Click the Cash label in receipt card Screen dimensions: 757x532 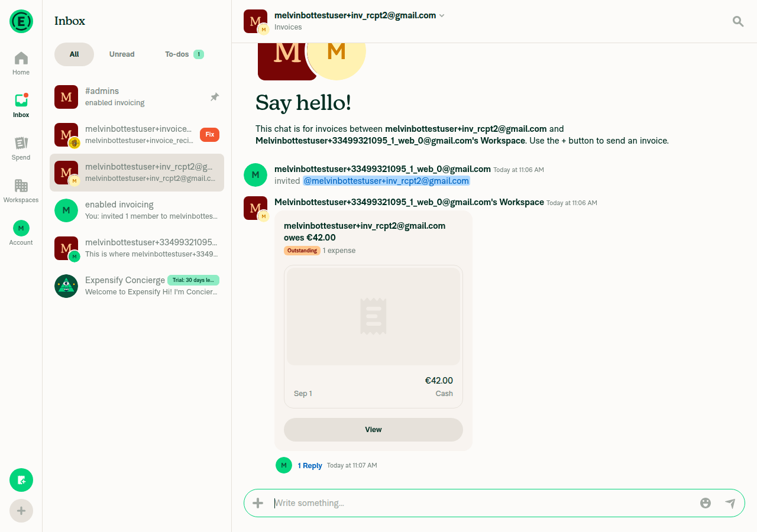[444, 394]
